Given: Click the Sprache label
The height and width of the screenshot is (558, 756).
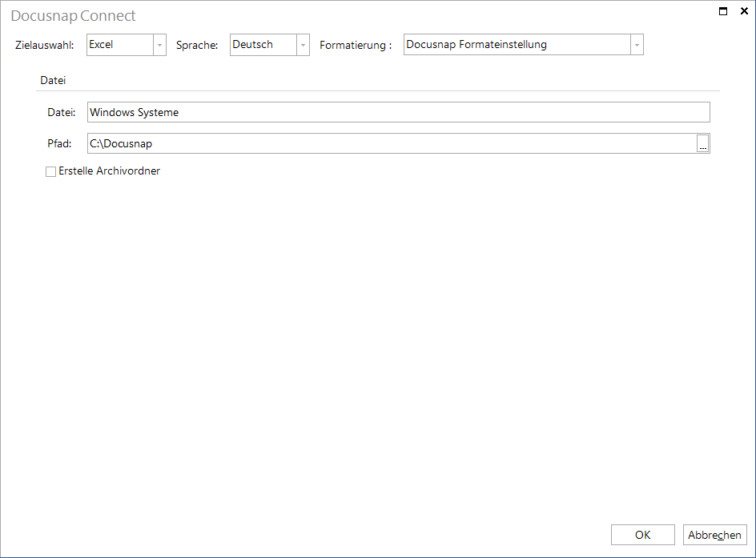Looking at the screenshot, I should tap(197, 46).
